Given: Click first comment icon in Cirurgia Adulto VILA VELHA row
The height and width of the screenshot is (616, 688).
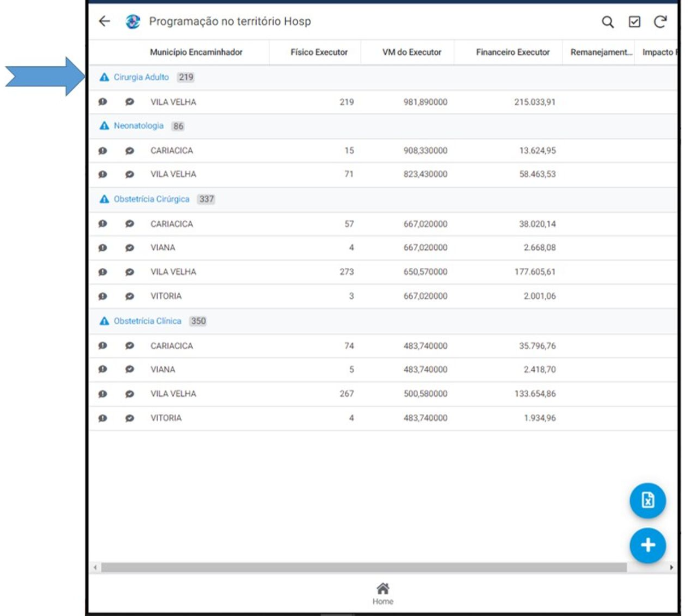Looking at the screenshot, I should pos(103,102).
